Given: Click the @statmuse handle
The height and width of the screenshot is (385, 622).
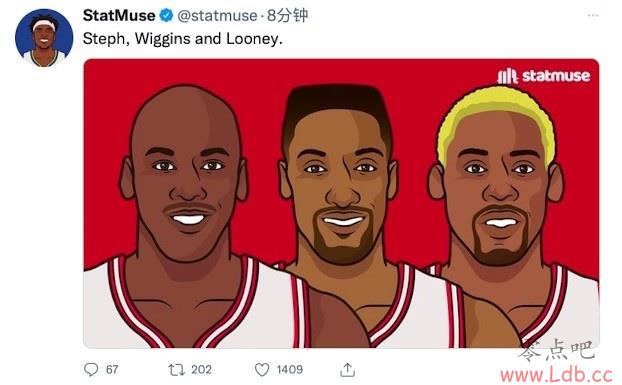Looking at the screenshot, I should click(217, 15).
